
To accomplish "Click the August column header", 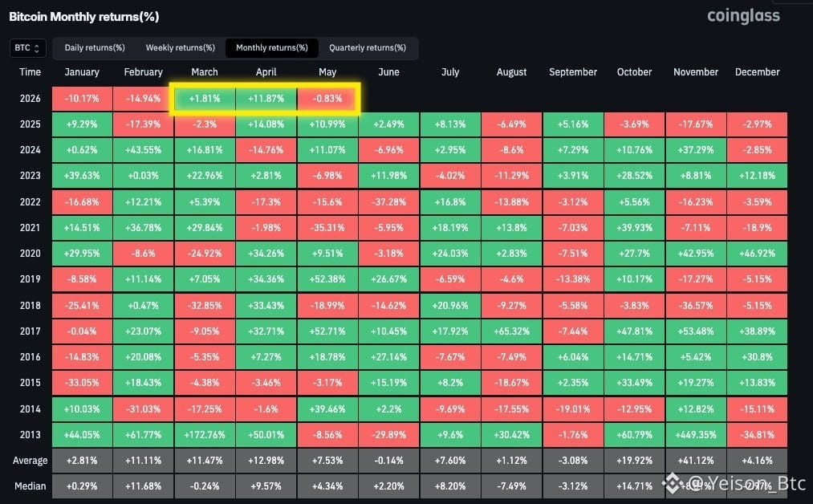I will pyautogui.click(x=511, y=72).
